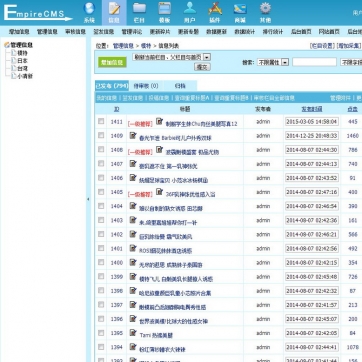Open 管理评论 in the submenu bar
Image resolution: width=362 pixels, height=362 pixels.
(132, 32)
